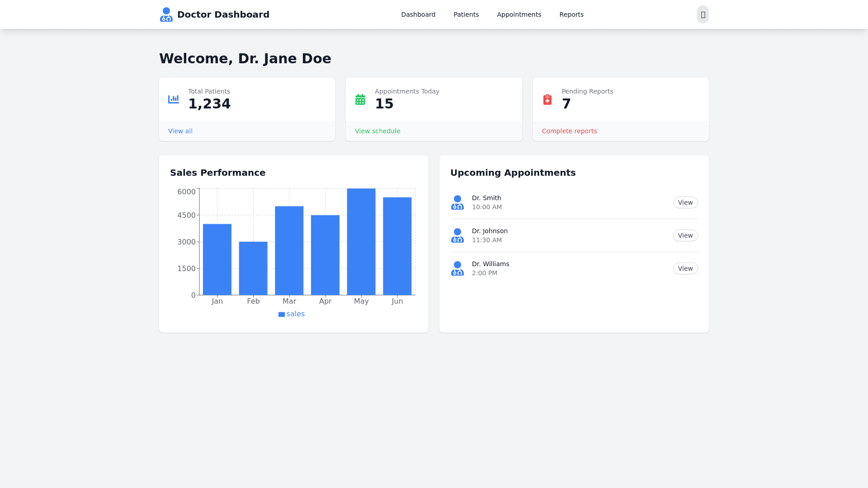868x488 pixels.
Task: Click the top-right header icon button
Action: (703, 14)
